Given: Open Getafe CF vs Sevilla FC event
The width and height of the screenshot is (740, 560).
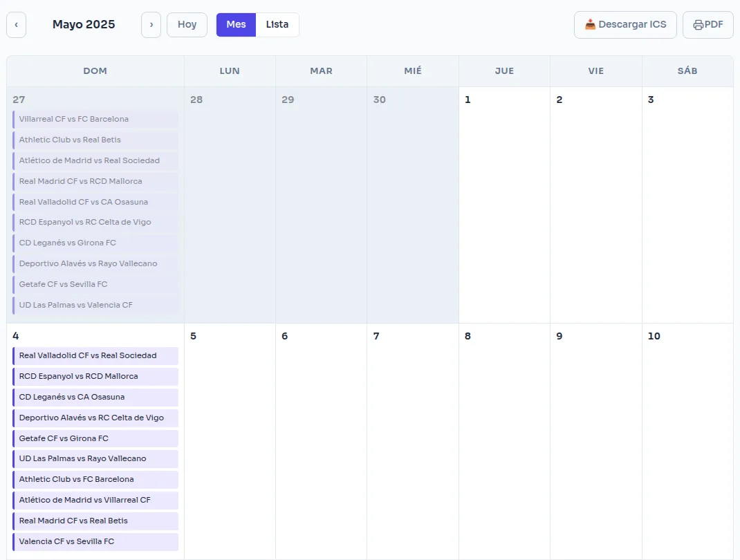Looking at the screenshot, I should coord(95,284).
